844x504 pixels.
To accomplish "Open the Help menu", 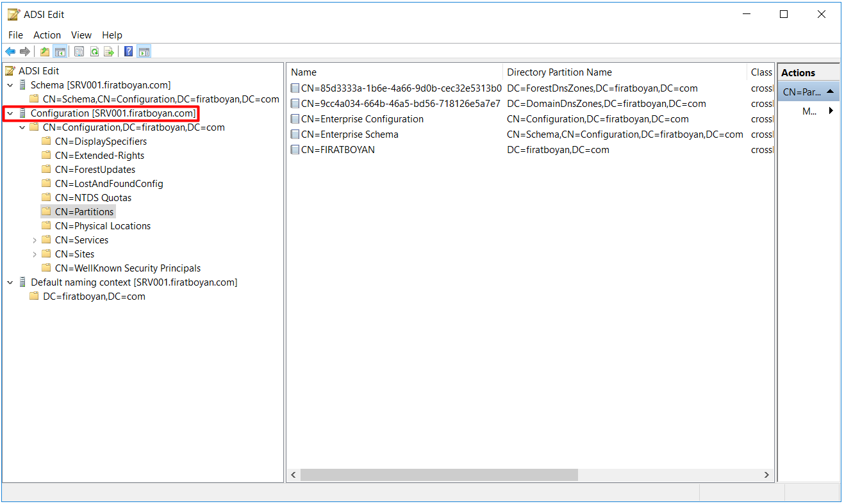I will [112, 35].
